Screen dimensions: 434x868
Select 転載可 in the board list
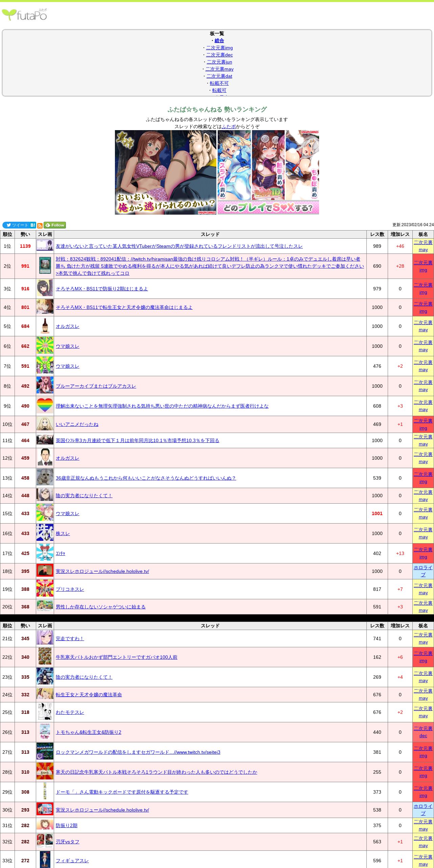click(219, 90)
